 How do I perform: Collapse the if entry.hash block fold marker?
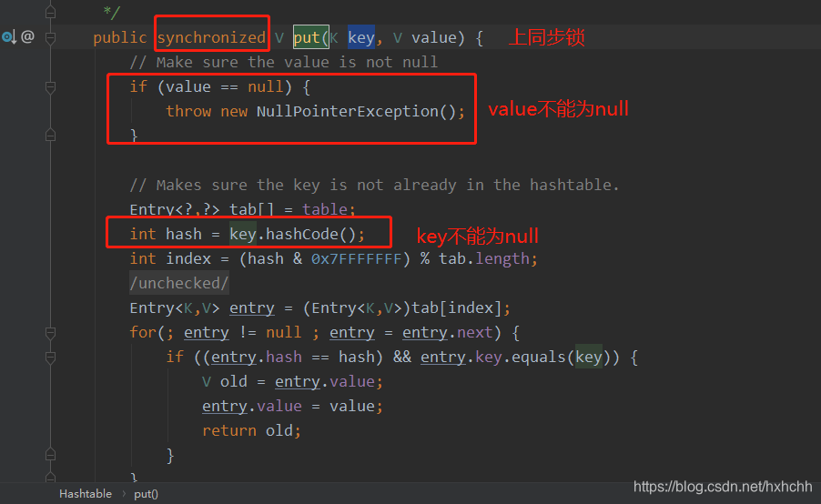click(x=51, y=358)
